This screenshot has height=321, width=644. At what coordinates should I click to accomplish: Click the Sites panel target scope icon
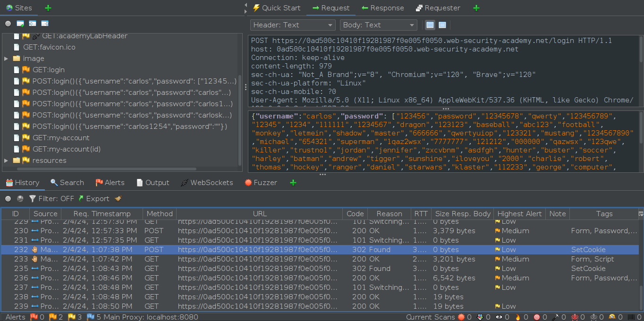coord(8,24)
